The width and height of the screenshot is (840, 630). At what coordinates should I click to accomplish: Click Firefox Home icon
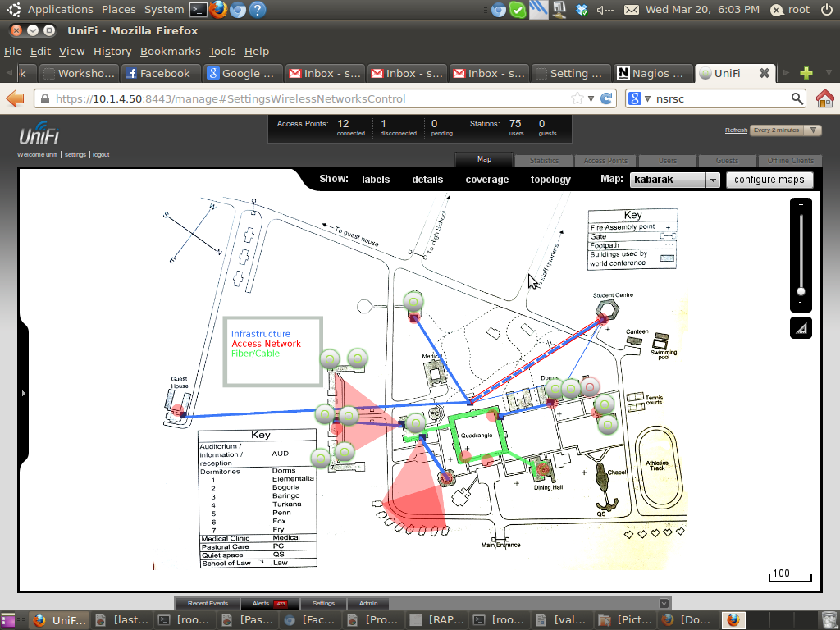(824, 98)
